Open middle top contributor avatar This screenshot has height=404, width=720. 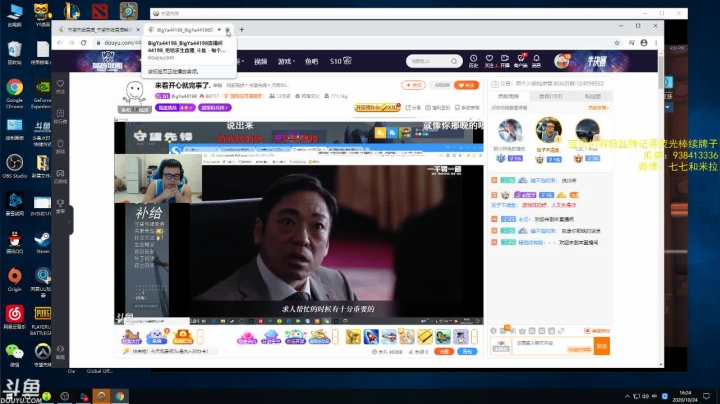point(548,130)
